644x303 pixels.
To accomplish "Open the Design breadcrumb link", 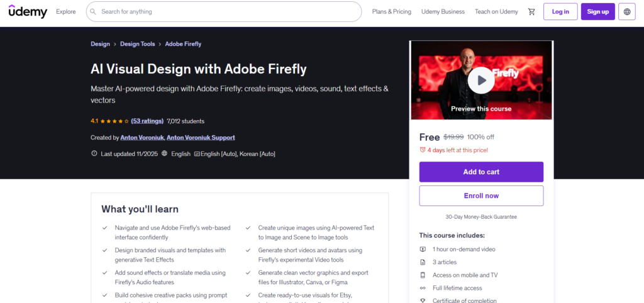I will click(100, 44).
